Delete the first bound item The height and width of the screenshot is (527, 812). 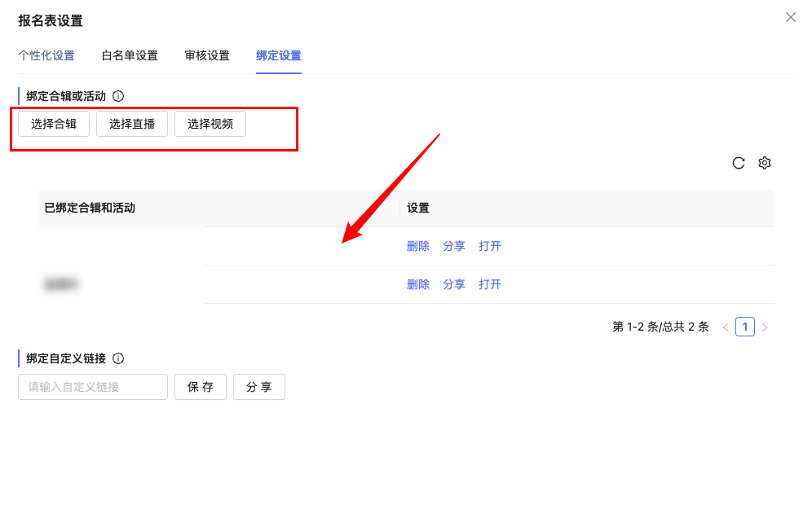tap(418, 246)
